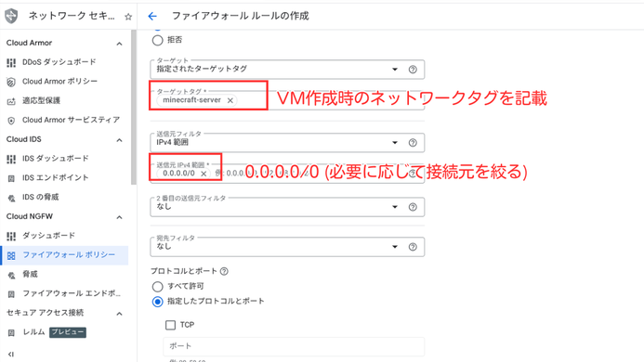Open help for 2 番目の送信元フィルタ
Image resolution: width=644 pixels, height=362 pixels.
413,207
